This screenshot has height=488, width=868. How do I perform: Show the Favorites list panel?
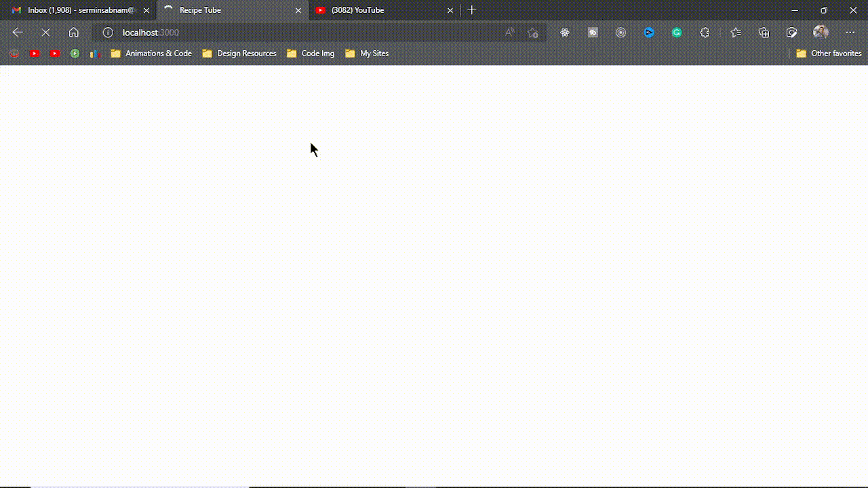736,33
